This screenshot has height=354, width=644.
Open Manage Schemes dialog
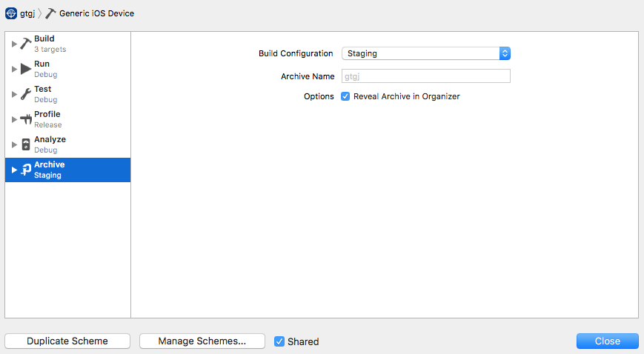pyautogui.click(x=202, y=341)
